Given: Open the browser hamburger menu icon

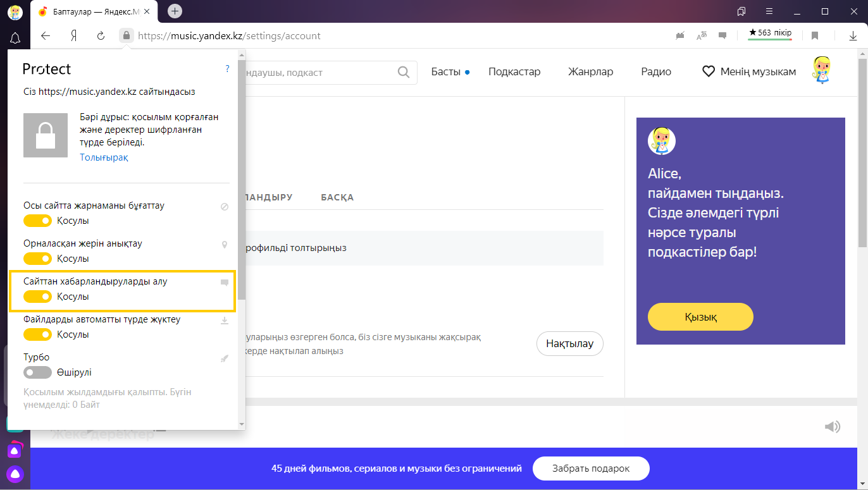Looking at the screenshot, I should (769, 11).
